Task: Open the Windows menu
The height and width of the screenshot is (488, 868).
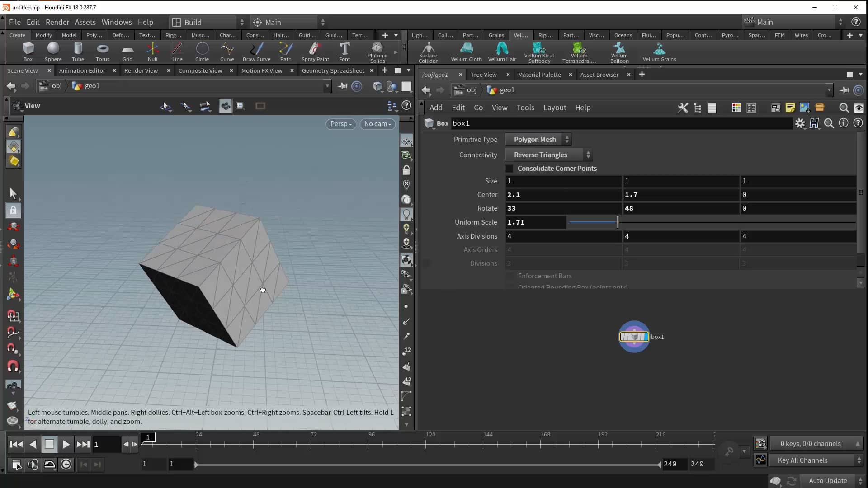Action: tap(117, 22)
